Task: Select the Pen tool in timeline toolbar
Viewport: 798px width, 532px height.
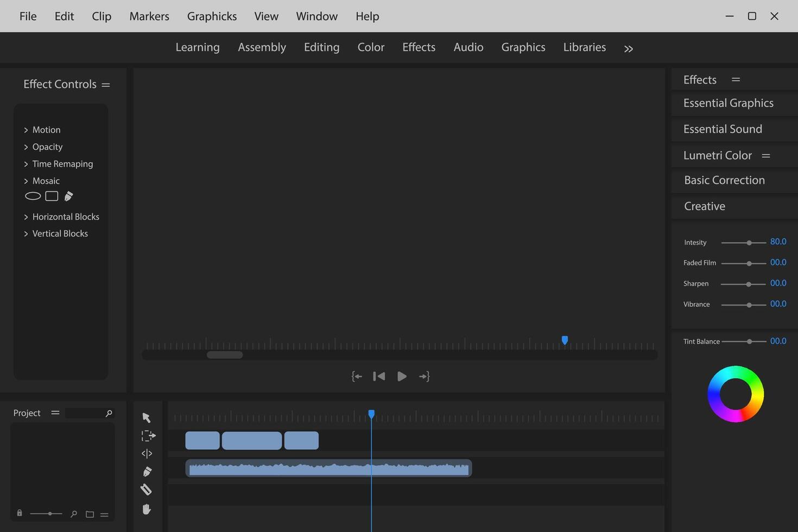Action: (147, 472)
